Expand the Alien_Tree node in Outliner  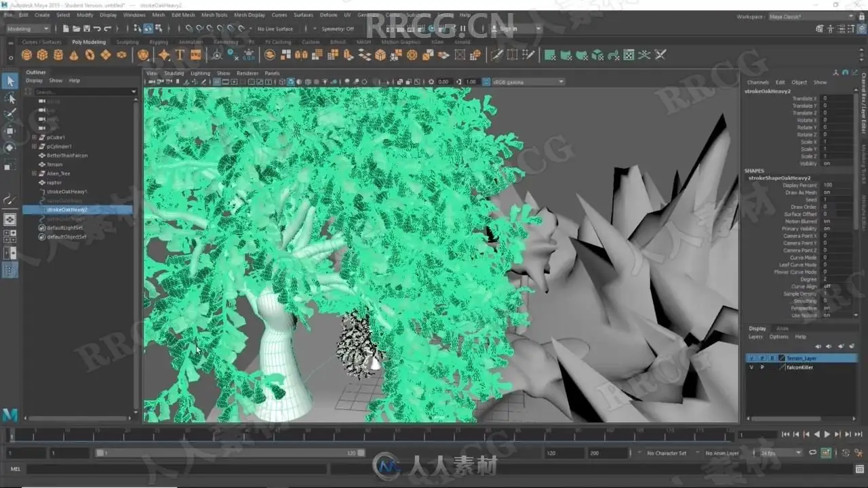34,174
